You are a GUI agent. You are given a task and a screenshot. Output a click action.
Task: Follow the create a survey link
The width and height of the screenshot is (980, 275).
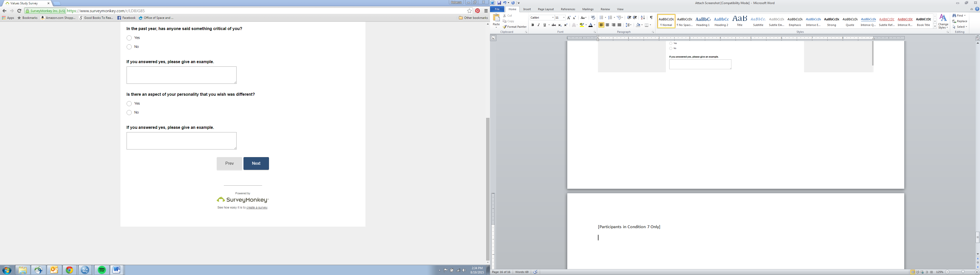click(x=257, y=208)
